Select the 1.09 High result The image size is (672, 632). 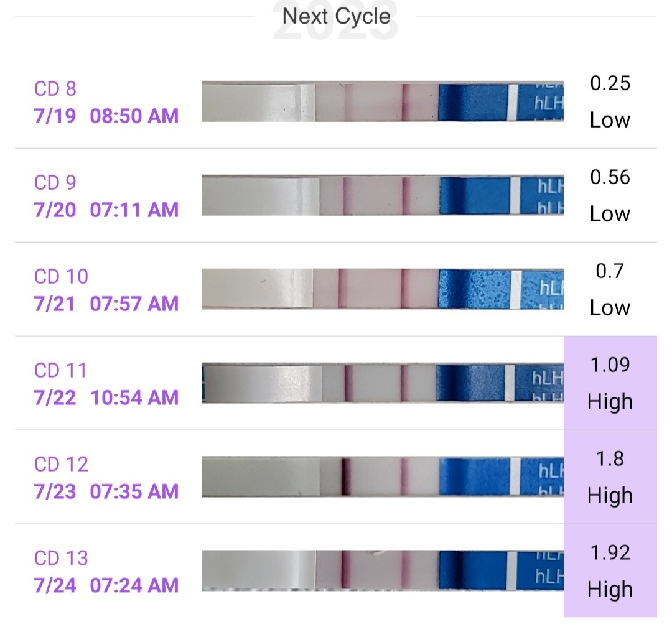[610, 383]
